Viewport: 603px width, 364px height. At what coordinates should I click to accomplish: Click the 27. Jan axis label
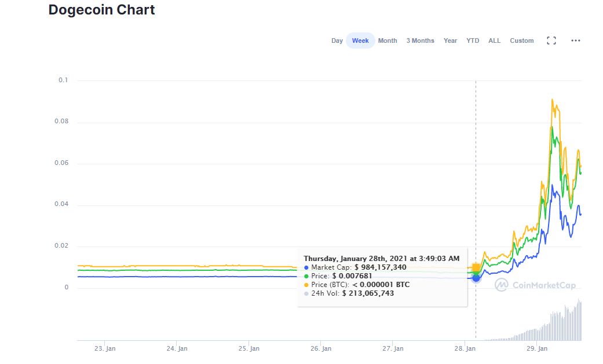tap(393, 348)
